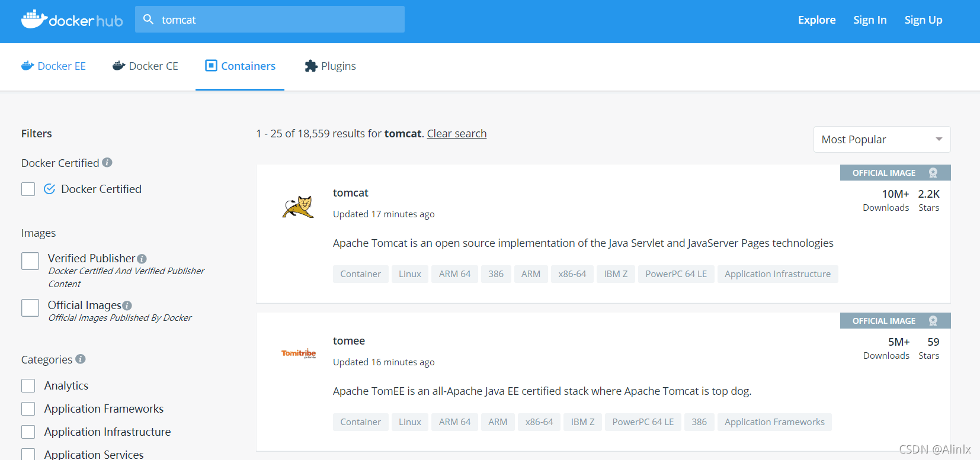This screenshot has height=460, width=980.
Task: Click the info icon beside Categories
Action: coord(81,359)
